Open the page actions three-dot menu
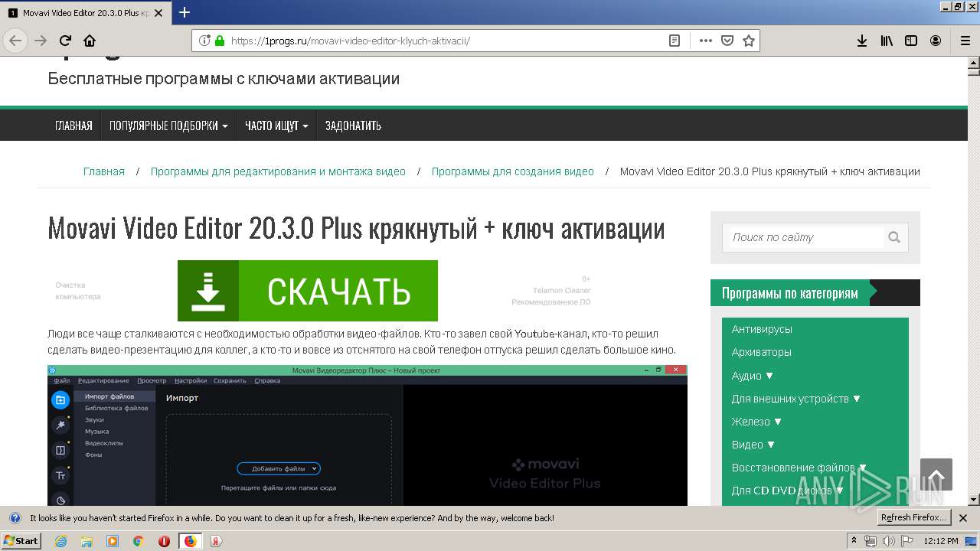Screen dimensions: 980x551 [705, 41]
